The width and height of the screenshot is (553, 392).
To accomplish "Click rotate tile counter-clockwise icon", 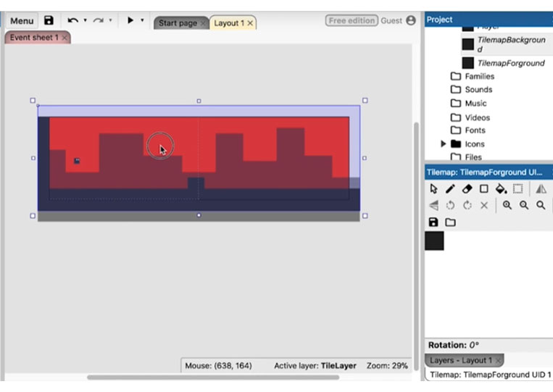I will [450, 205].
